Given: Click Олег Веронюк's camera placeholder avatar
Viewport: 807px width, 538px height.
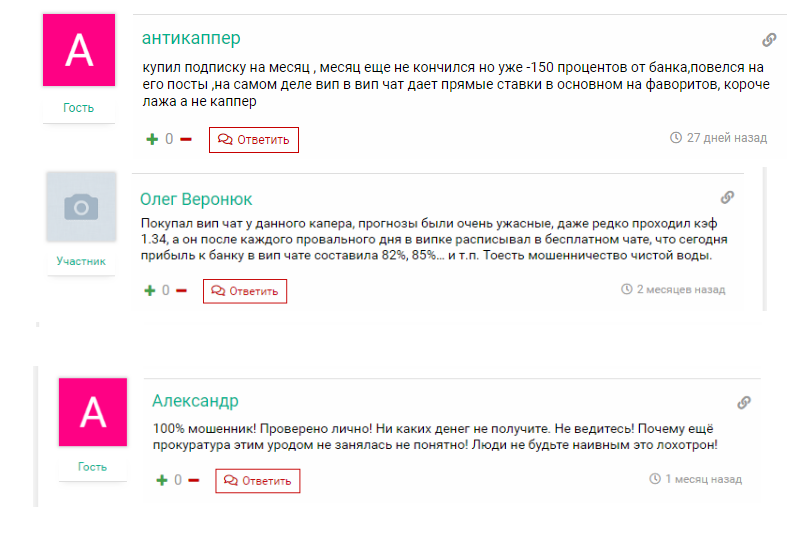Looking at the screenshot, I should (81, 207).
